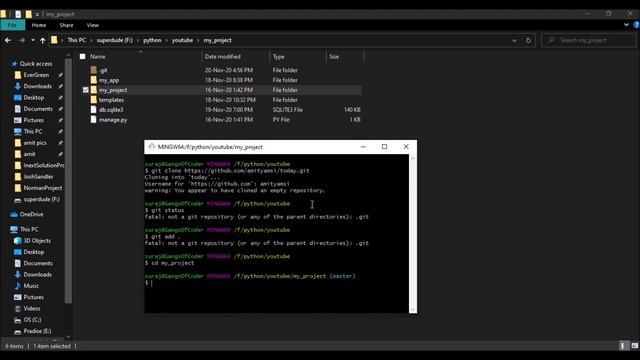Select the my_project folder name
This screenshot has height=360, width=640.
point(113,90)
